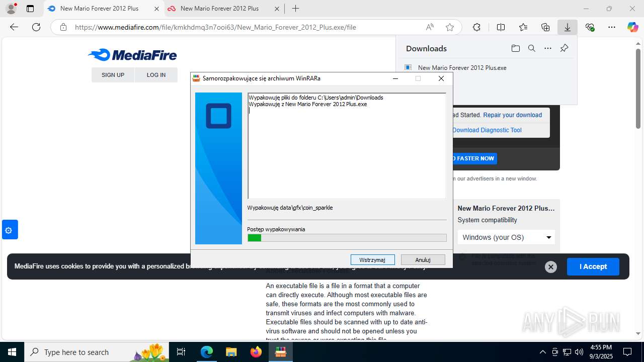644x362 pixels.
Task: Click the extraction progress bar
Action: pos(347,238)
